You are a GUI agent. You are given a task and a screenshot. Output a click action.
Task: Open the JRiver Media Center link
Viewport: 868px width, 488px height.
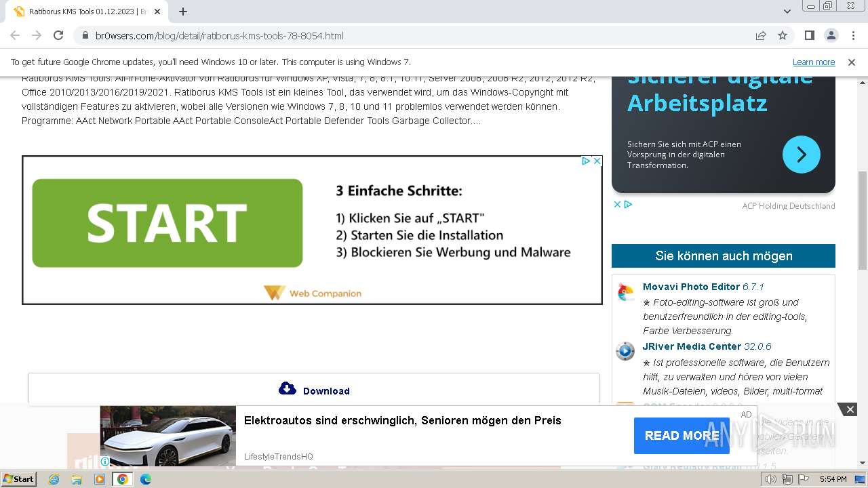pos(692,346)
